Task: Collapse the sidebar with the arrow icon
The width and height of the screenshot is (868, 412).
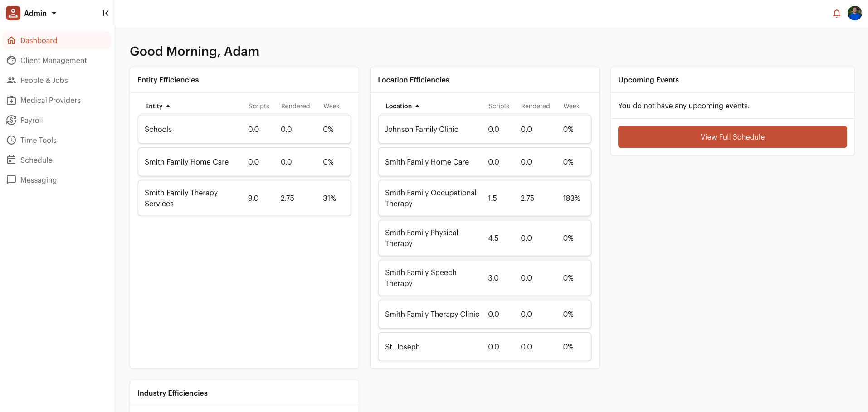Action: [x=105, y=14]
